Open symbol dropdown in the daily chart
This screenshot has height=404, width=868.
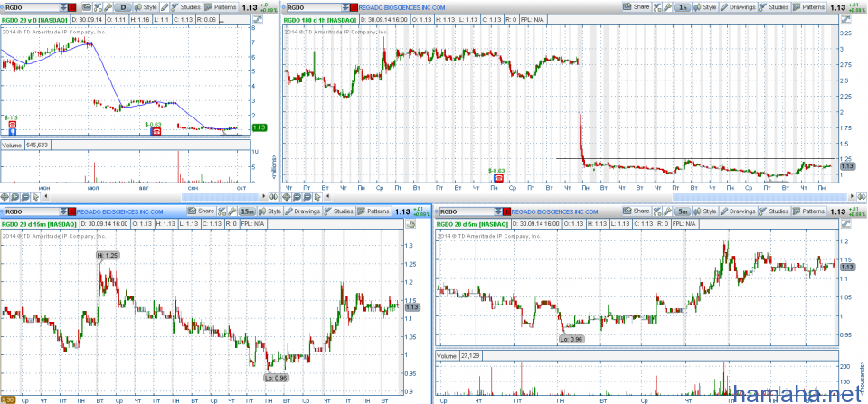pos(61,6)
